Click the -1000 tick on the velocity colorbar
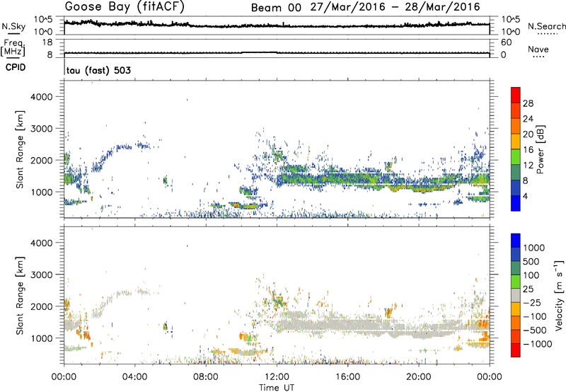This screenshot has height=392, width=566. (537, 344)
